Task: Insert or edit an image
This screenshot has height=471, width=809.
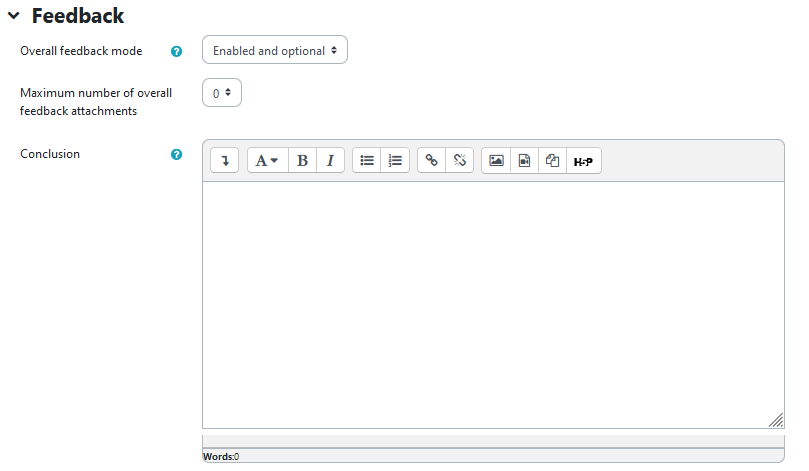Action: [x=496, y=160]
